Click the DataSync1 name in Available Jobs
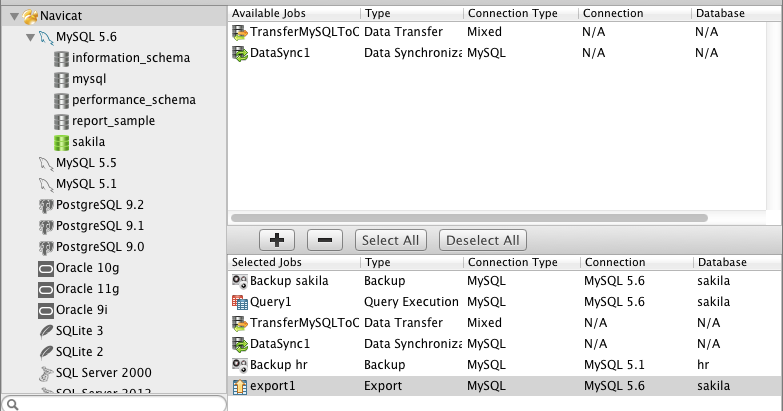 tap(280, 52)
